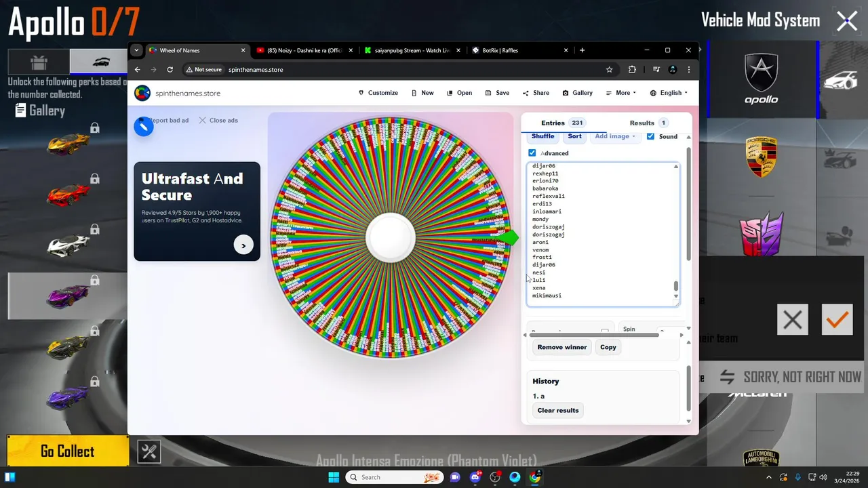The width and height of the screenshot is (868, 488).
Task: Reload the spinthenames.store page
Action: tap(170, 69)
